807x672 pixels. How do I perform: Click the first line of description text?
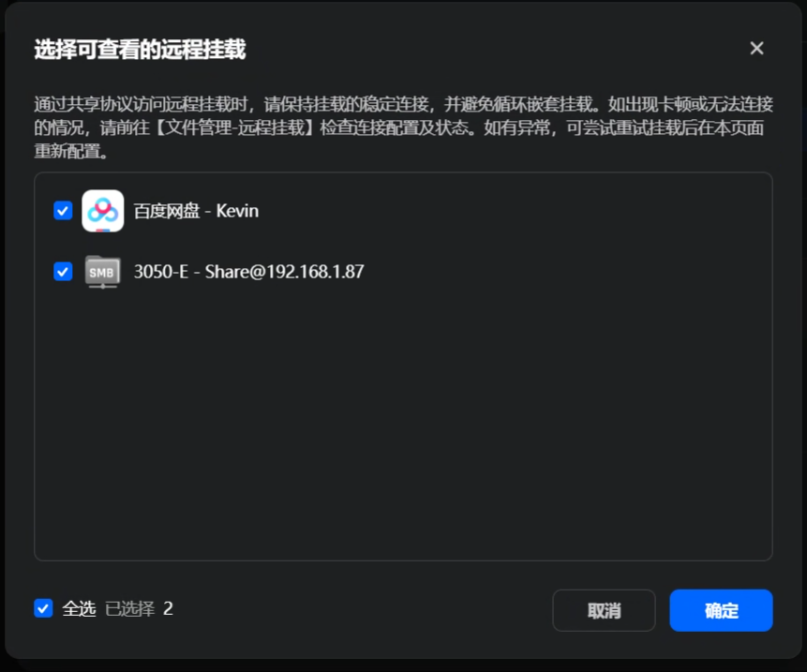click(403, 104)
